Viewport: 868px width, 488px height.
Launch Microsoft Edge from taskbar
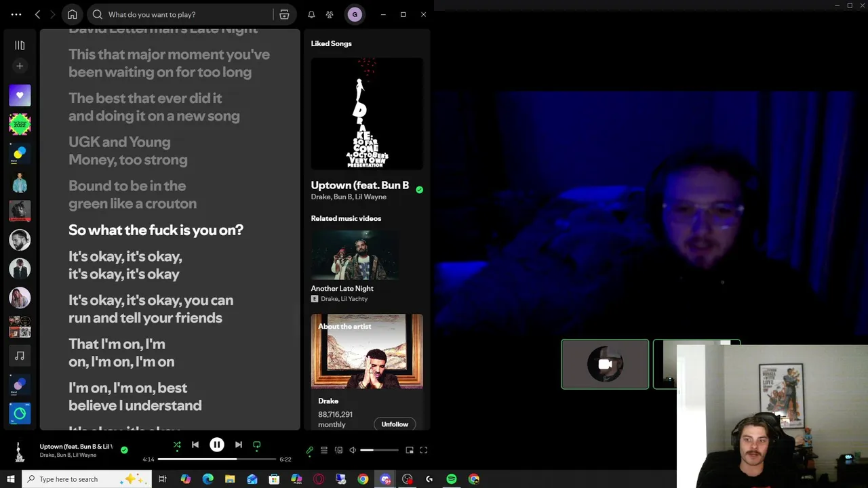(x=208, y=479)
